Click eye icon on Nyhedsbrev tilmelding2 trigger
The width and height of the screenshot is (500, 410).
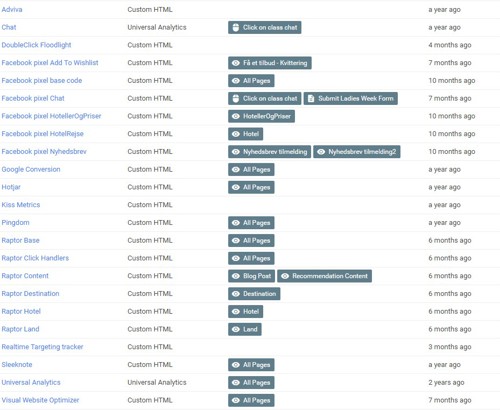321,152
